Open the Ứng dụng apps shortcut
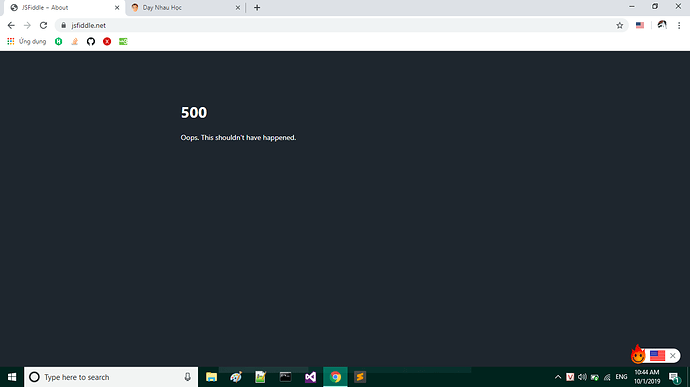Viewport: 690px width, 387px height. 26,41
